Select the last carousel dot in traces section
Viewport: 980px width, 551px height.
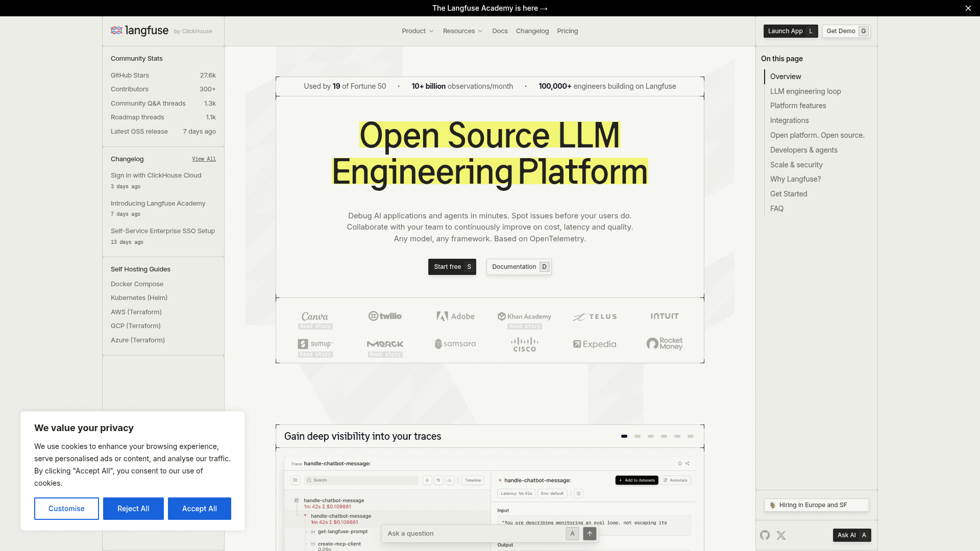point(691,436)
